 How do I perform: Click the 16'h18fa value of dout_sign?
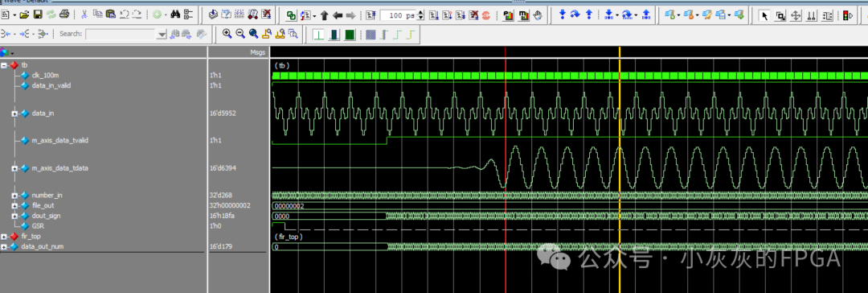(223, 215)
